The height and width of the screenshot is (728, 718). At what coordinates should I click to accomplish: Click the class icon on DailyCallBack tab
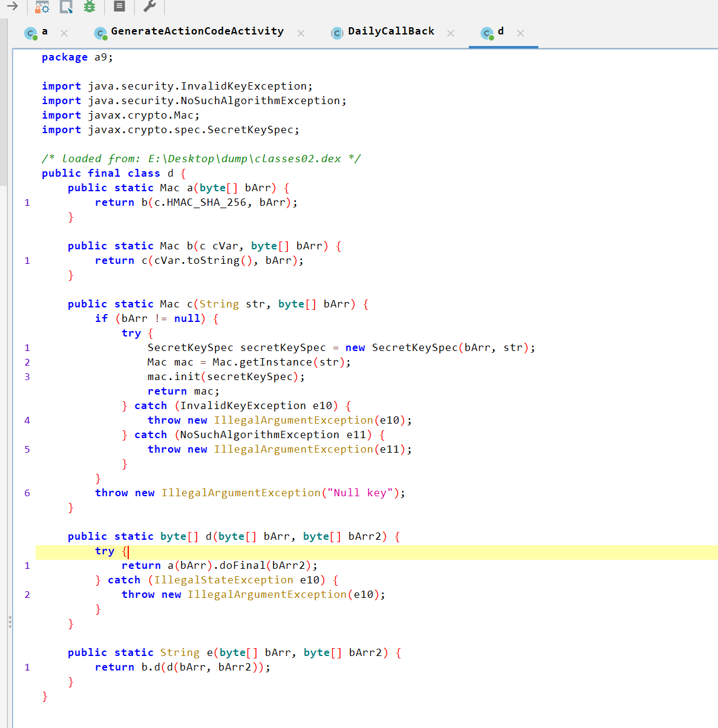(x=337, y=33)
